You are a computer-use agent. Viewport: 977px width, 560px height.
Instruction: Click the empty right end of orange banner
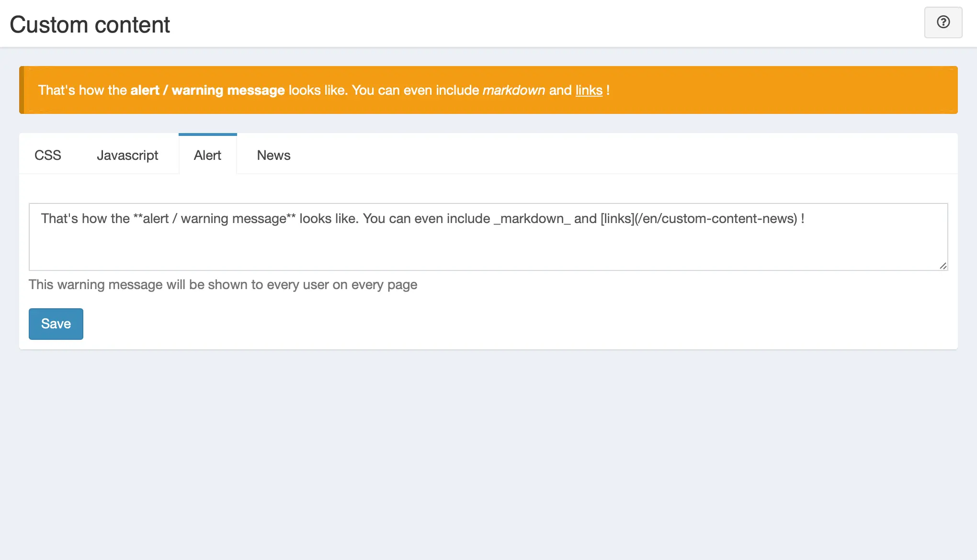tap(814, 90)
